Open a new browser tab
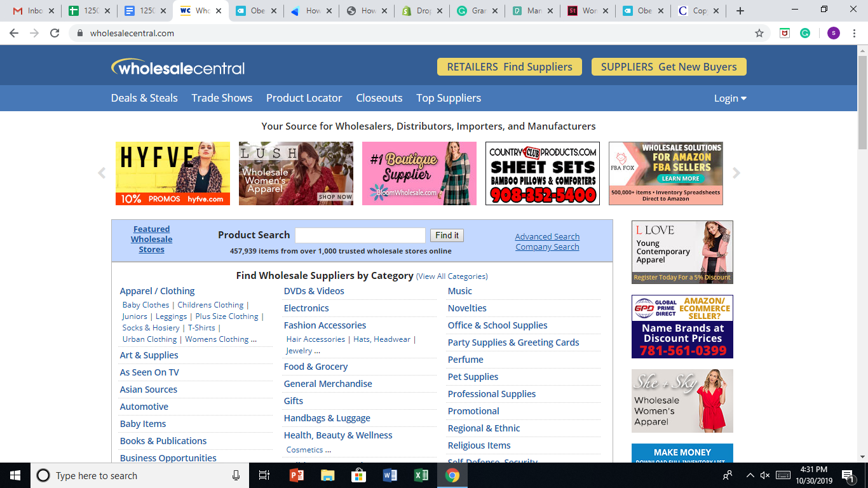 [740, 11]
